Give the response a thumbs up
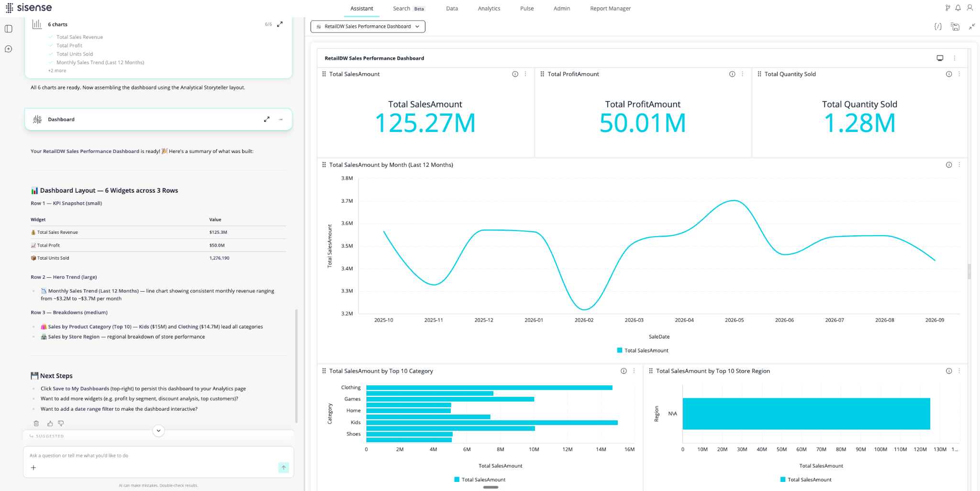 coord(50,424)
